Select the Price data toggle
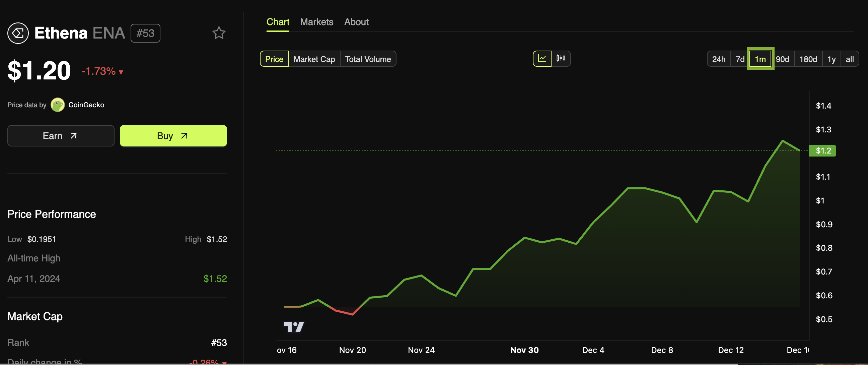Viewport: 868px width, 365px height. coord(274,59)
